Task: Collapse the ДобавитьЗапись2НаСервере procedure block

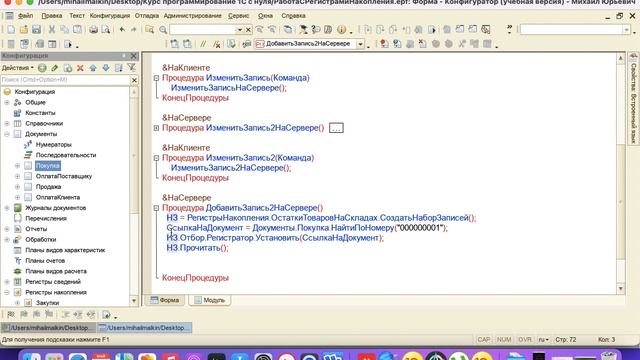Action: (x=156, y=208)
